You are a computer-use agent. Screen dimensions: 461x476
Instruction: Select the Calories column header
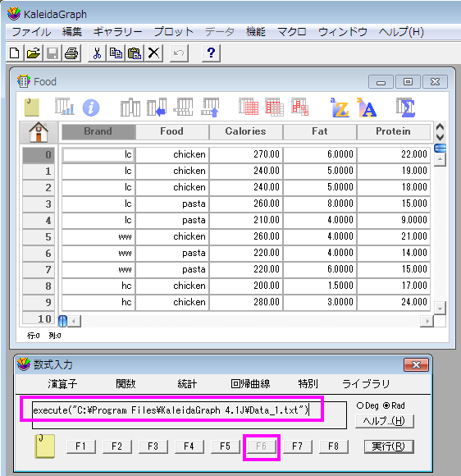tap(245, 131)
